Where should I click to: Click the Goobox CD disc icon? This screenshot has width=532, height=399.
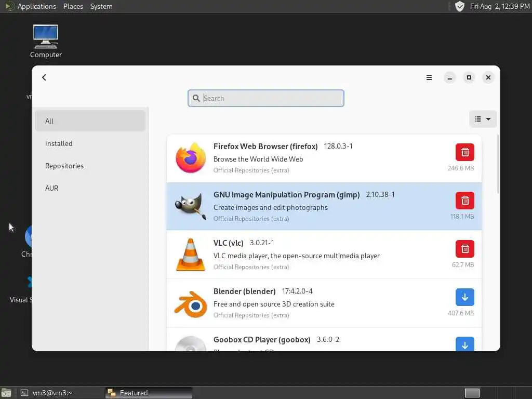click(191, 344)
